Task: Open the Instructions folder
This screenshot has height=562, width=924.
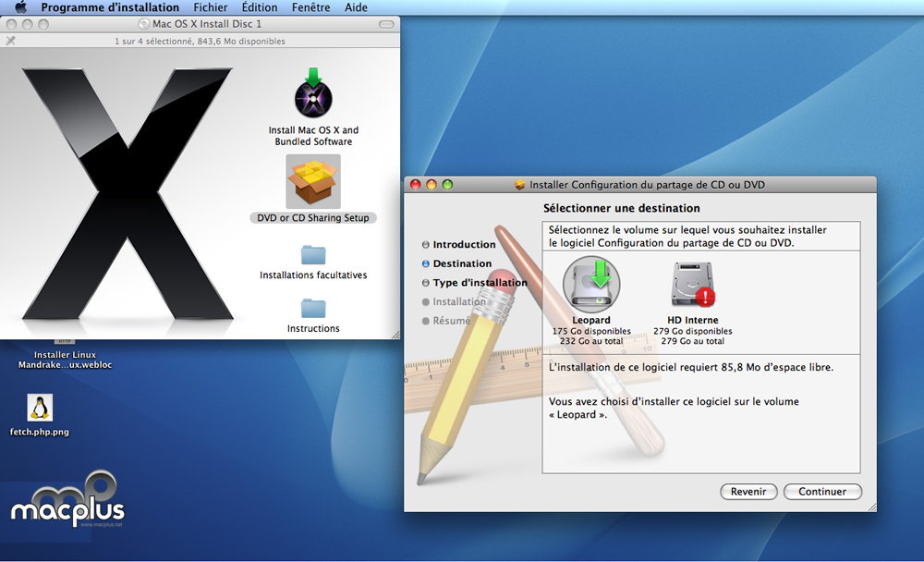Action: (x=313, y=308)
